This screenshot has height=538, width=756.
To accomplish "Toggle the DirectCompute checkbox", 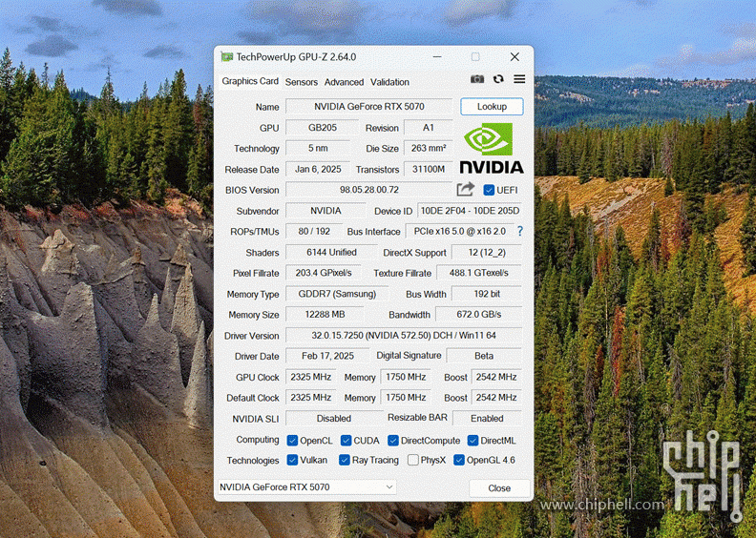I will click(393, 441).
